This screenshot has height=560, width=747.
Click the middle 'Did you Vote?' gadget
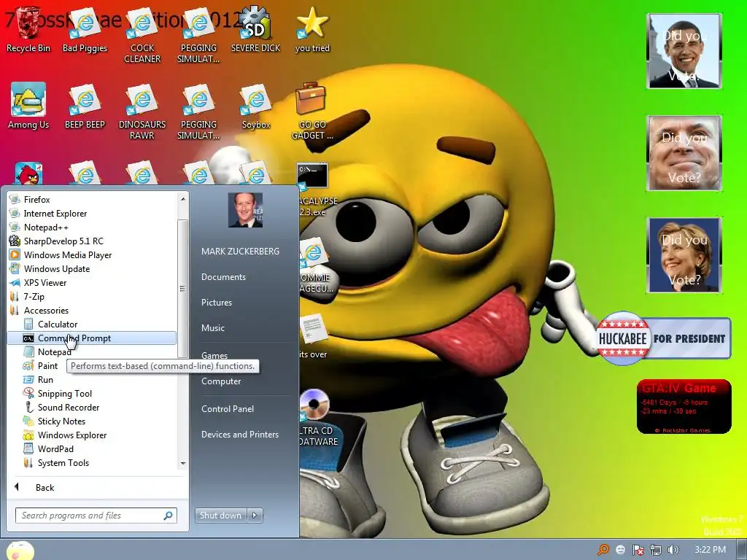coord(684,153)
